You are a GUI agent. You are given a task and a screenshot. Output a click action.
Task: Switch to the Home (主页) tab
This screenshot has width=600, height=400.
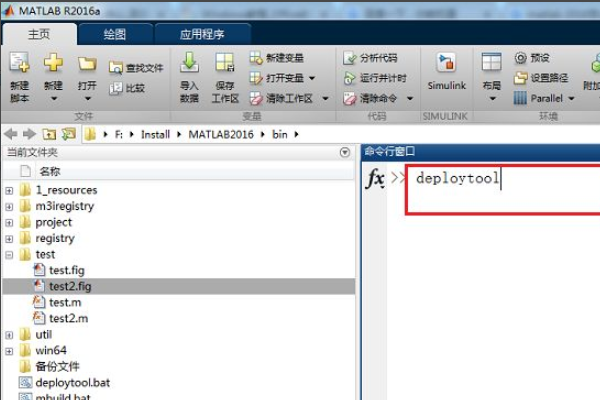(x=39, y=34)
